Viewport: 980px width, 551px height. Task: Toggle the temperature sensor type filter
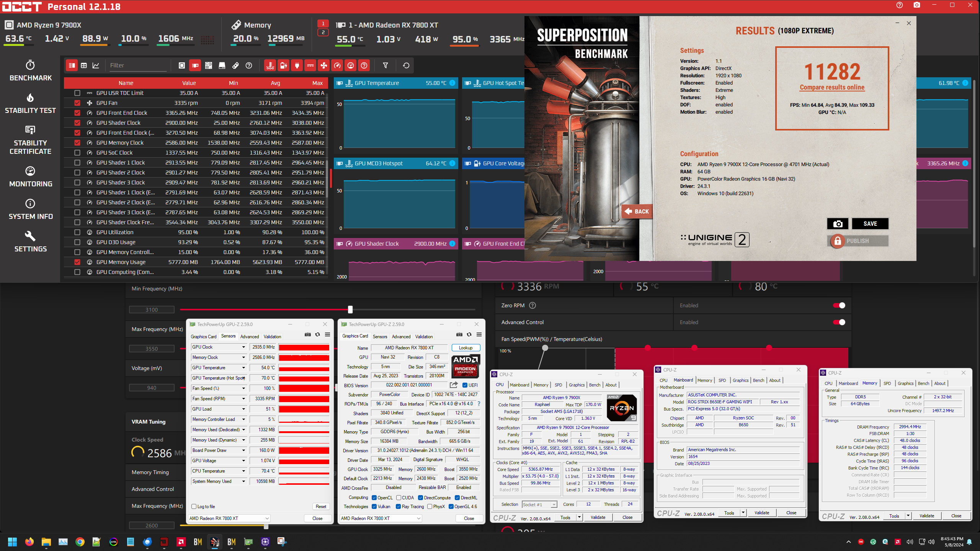click(270, 65)
